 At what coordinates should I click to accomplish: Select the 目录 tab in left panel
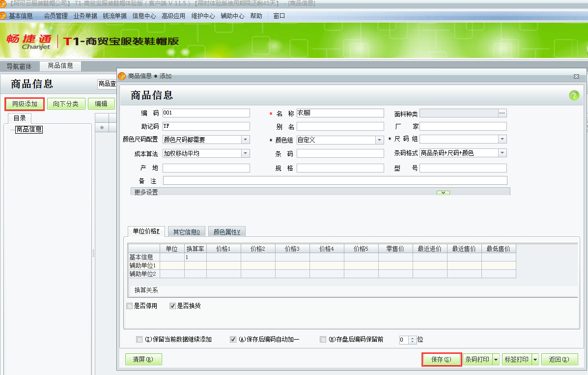(20, 118)
